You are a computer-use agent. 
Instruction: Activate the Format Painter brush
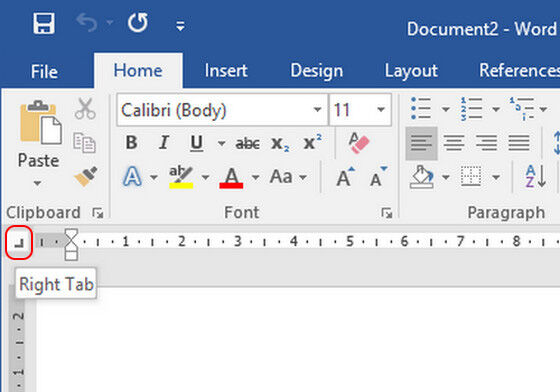[x=86, y=176]
